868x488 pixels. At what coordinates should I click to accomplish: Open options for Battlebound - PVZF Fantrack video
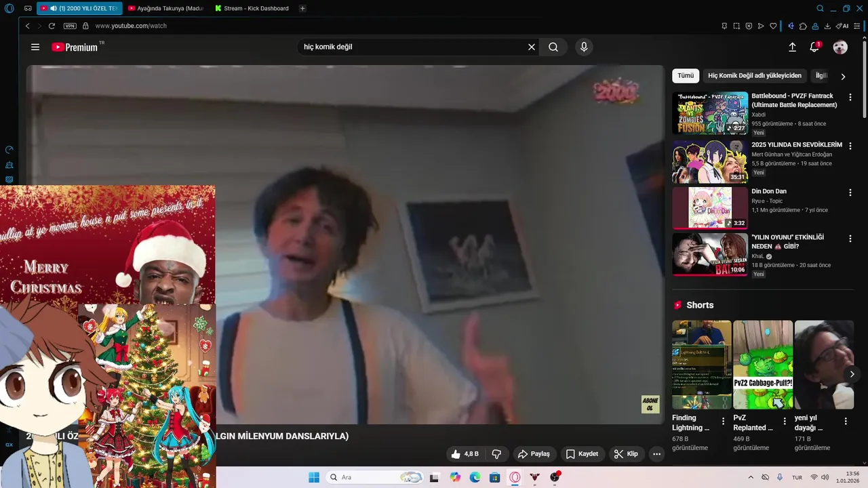pos(850,98)
